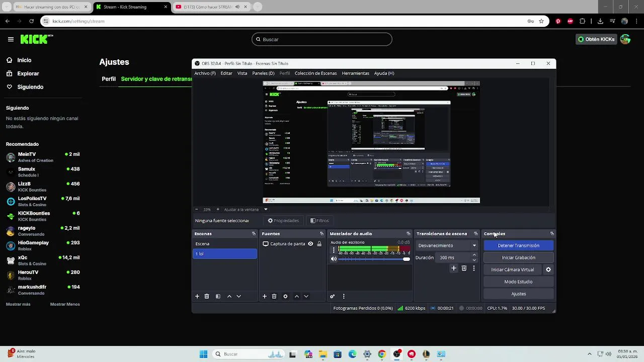Open the Colección de Escenas menu
The image size is (644, 362).
[315, 73]
